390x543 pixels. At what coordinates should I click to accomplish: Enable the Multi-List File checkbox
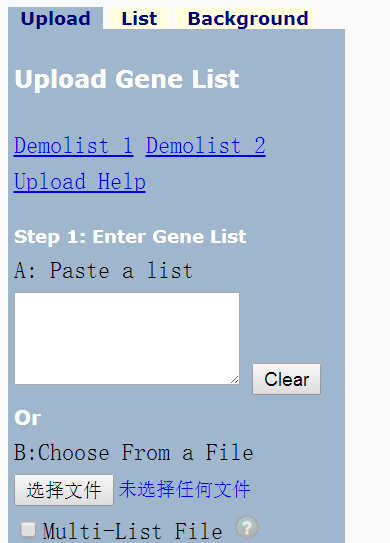coord(28,529)
